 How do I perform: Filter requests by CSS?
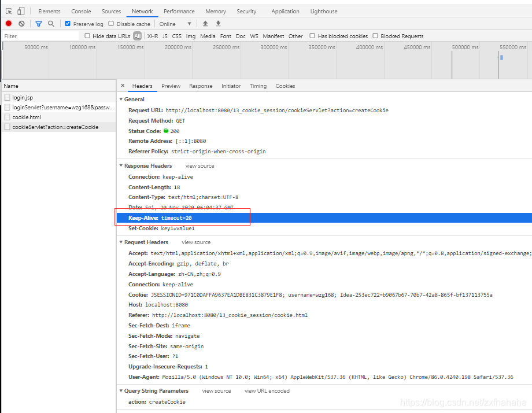click(177, 36)
